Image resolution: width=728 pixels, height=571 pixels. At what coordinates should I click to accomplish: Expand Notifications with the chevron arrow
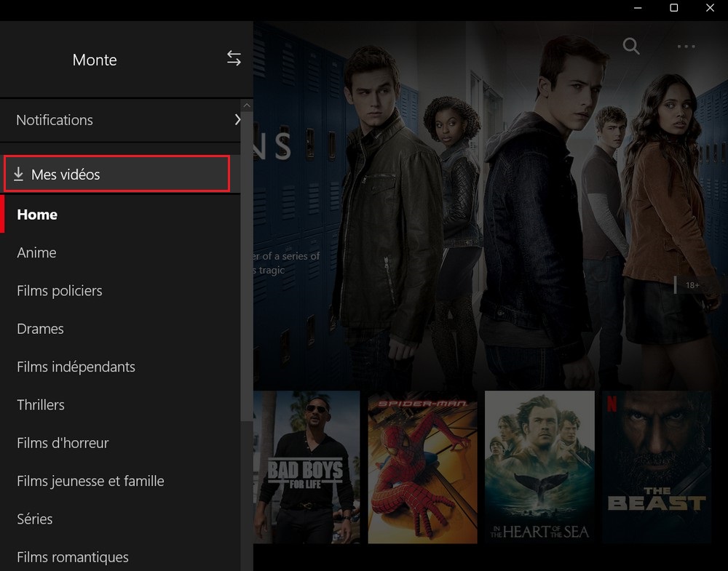[237, 120]
